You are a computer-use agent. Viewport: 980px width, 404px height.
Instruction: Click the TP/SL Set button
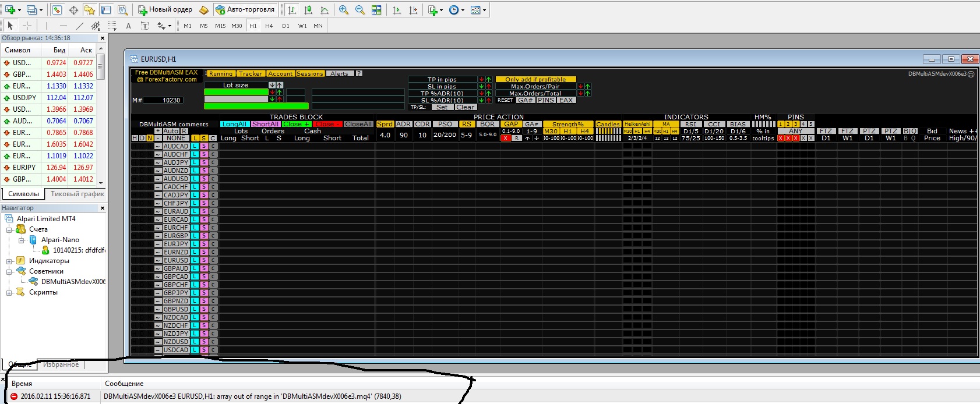pos(442,107)
